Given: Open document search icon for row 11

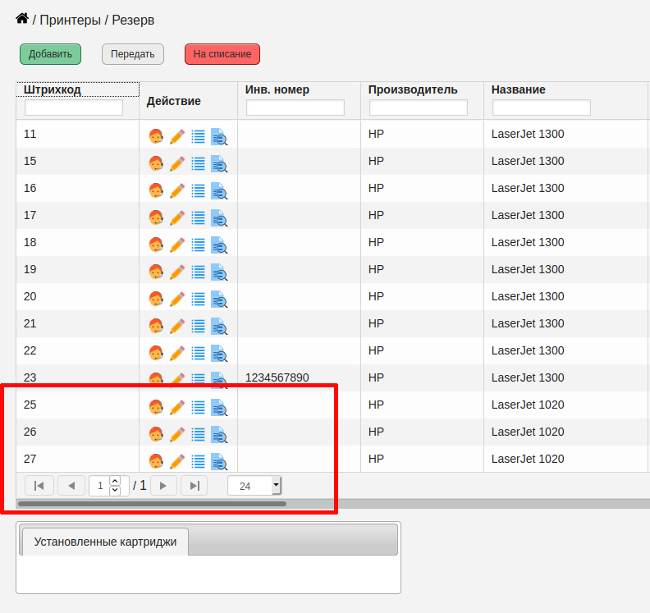Looking at the screenshot, I should point(219,136).
